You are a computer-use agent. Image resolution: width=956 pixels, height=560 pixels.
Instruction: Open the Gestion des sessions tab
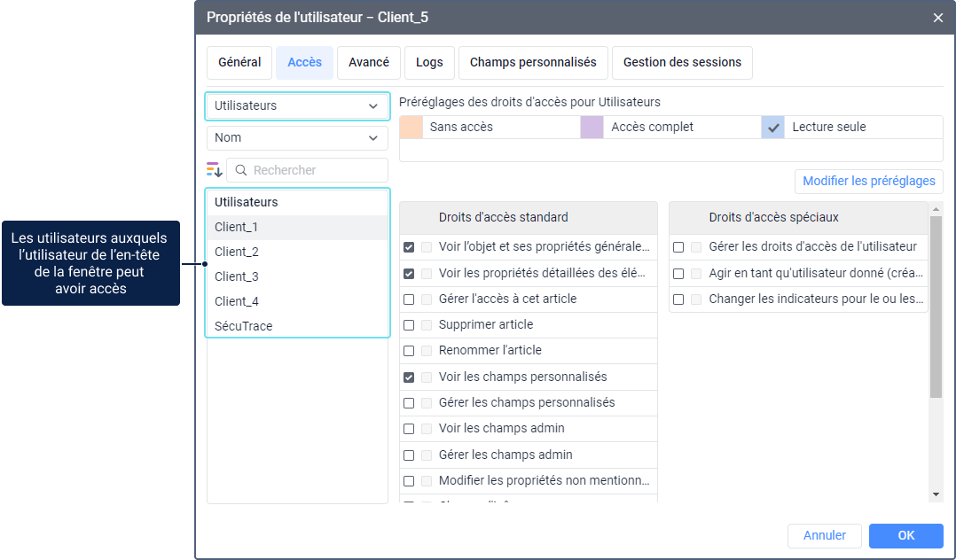pos(682,63)
